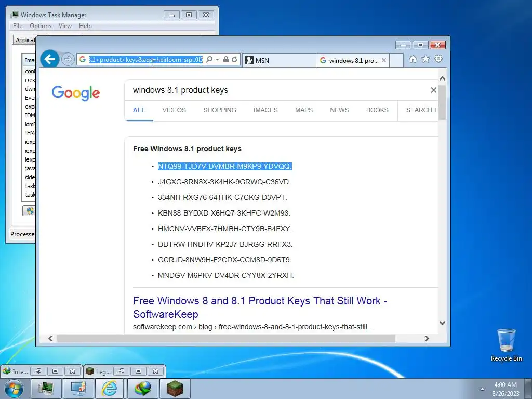Click the security lock icon in address bar

pyautogui.click(x=226, y=59)
